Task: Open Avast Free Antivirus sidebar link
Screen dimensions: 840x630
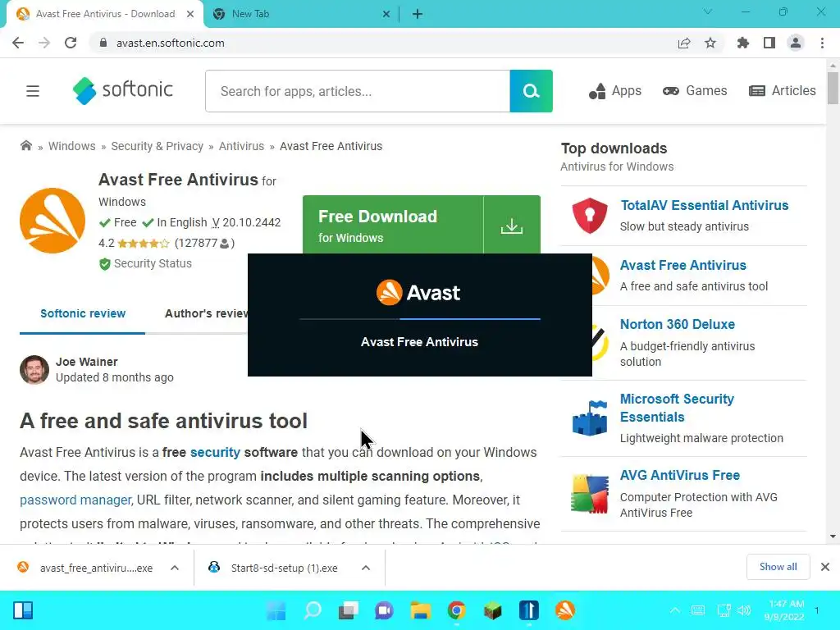Action: click(x=682, y=265)
